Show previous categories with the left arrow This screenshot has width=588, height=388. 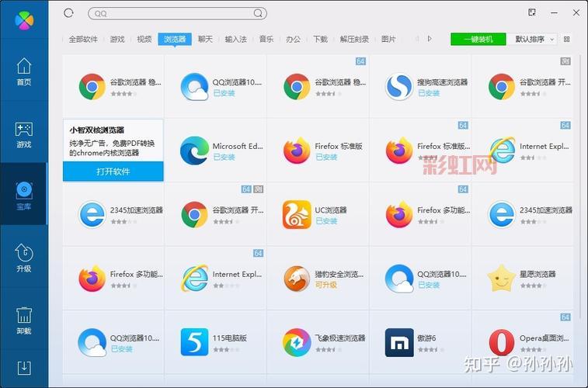click(x=417, y=39)
